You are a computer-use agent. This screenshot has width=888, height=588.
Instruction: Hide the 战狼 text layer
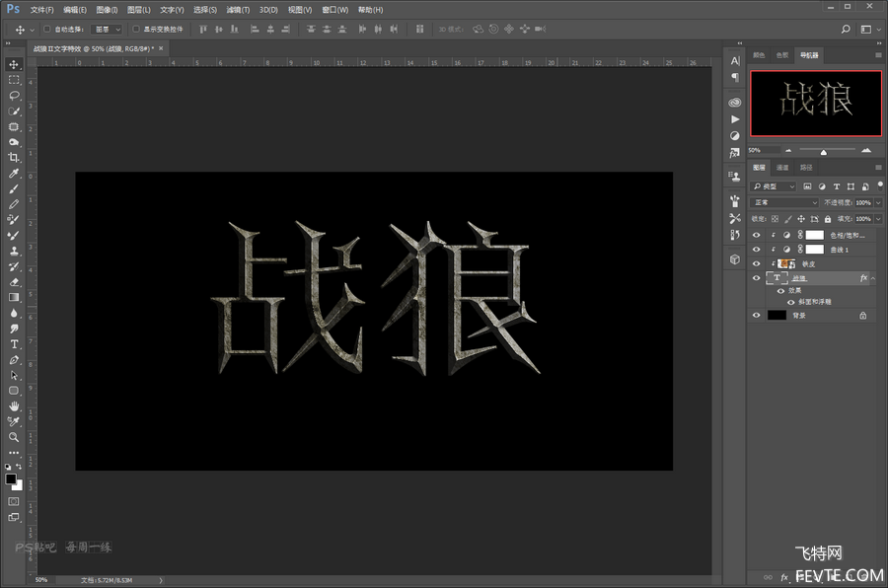(x=757, y=278)
